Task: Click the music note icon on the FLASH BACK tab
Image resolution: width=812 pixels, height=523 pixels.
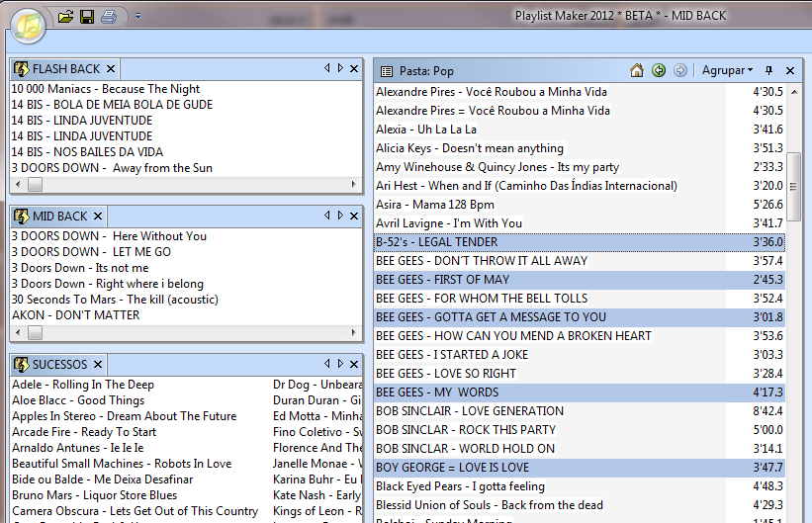Action: point(21,69)
